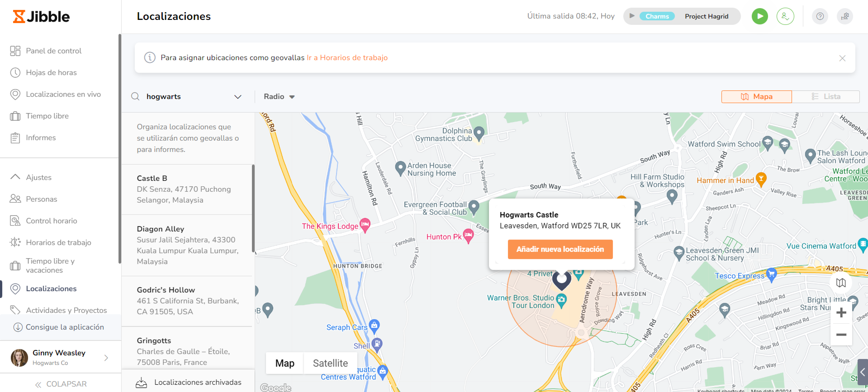The width and height of the screenshot is (868, 392).
Task: Click Shell gas station marker
Action: click(x=377, y=345)
